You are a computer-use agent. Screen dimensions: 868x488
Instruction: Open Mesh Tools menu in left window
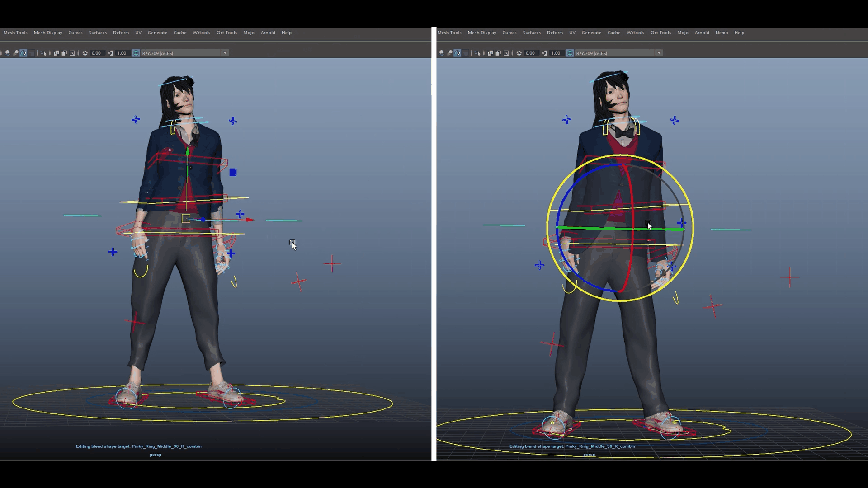point(15,33)
